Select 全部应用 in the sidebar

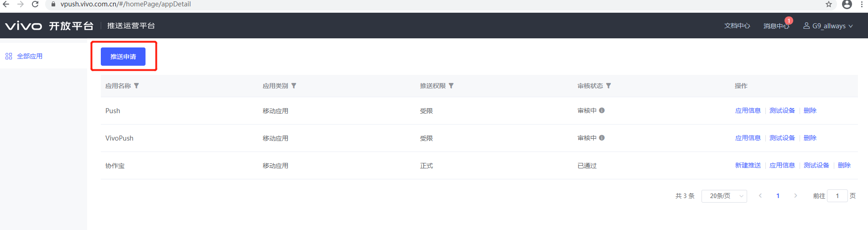30,56
